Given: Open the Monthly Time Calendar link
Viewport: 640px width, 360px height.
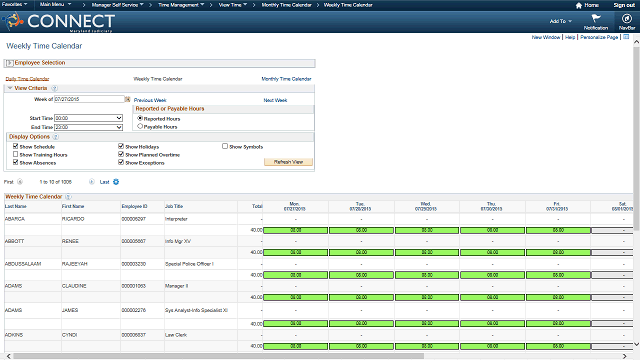Looking at the screenshot, I should 286,79.
